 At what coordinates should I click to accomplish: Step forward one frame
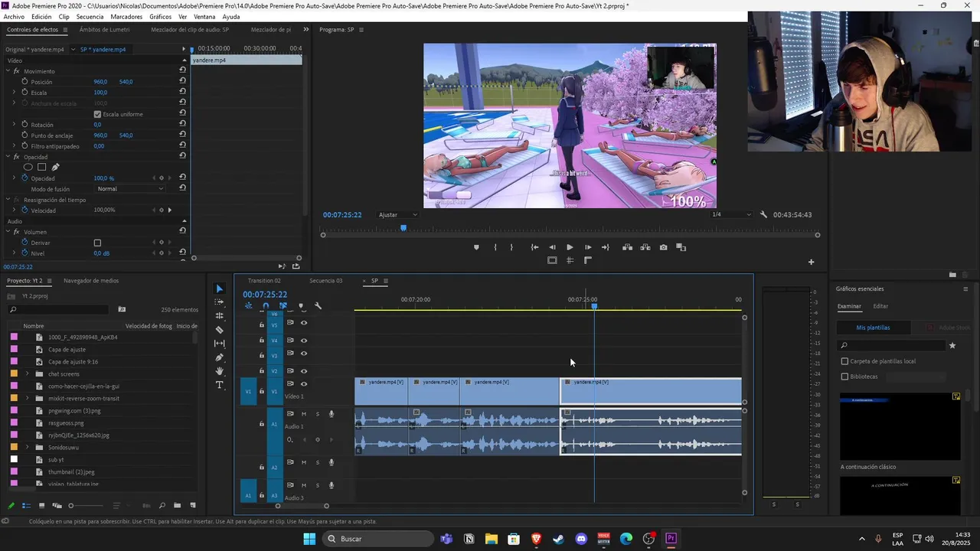pyautogui.click(x=588, y=247)
